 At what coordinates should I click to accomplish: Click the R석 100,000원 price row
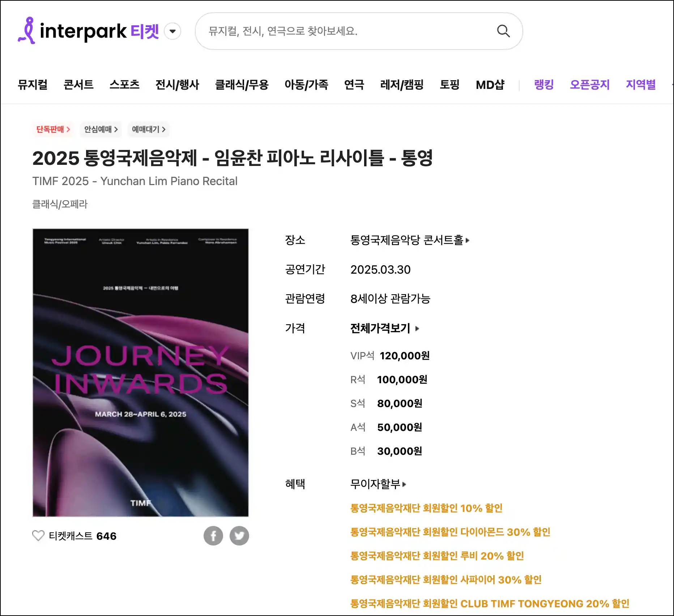tap(389, 380)
